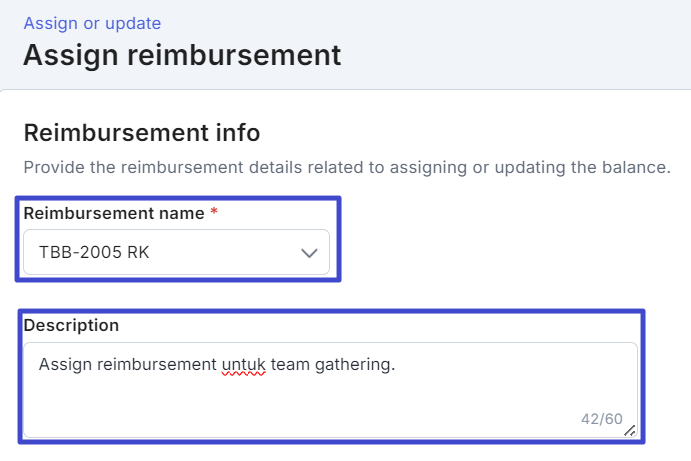Click the 42/60 character counter
The height and width of the screenshot is (461, 691).
point(602,419)
